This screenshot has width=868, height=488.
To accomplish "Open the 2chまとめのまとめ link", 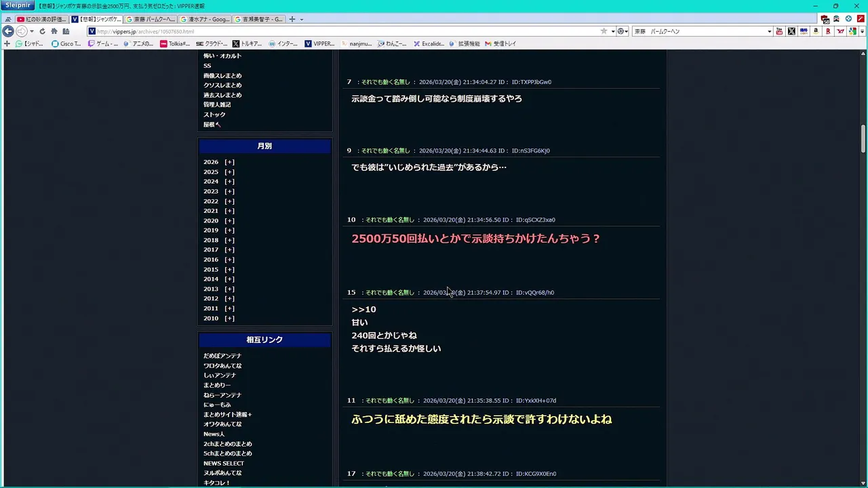I will 228,444.
